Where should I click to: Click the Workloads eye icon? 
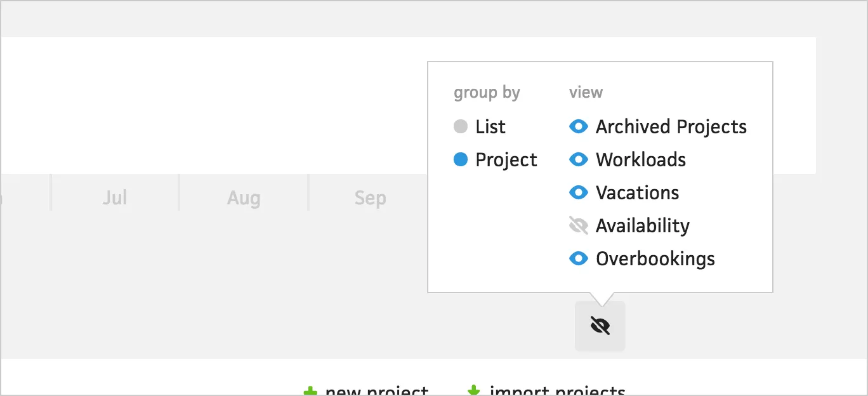click(579, 159)
